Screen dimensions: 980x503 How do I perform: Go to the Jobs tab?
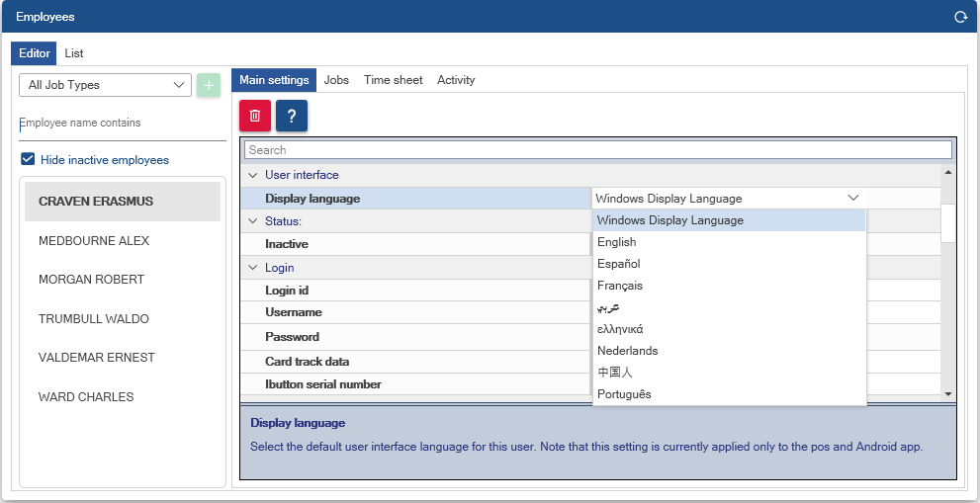click(336, 80)
